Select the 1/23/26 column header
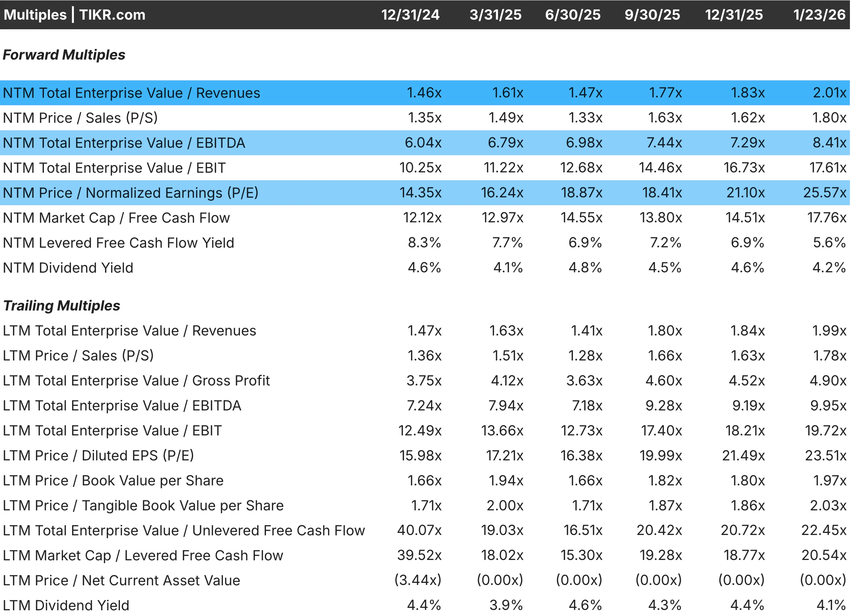Viewport: 851px width, 616px height. click(x=820, y=15)
